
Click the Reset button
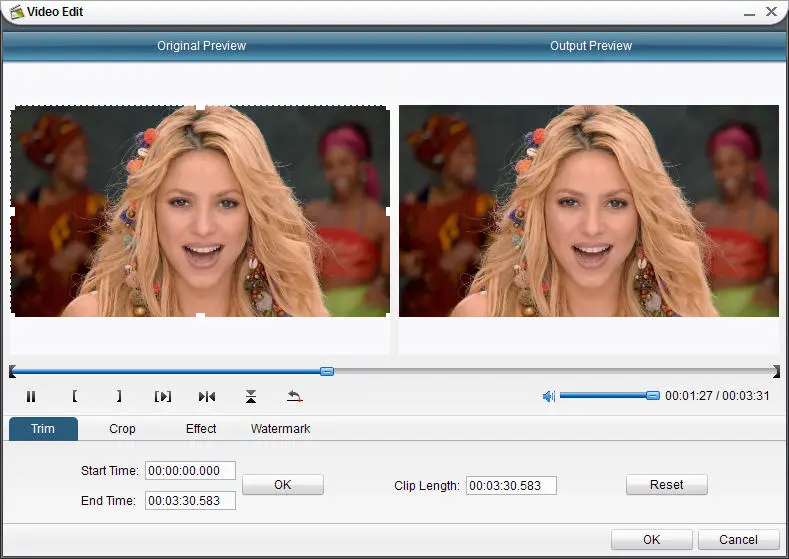coord(667,485)
